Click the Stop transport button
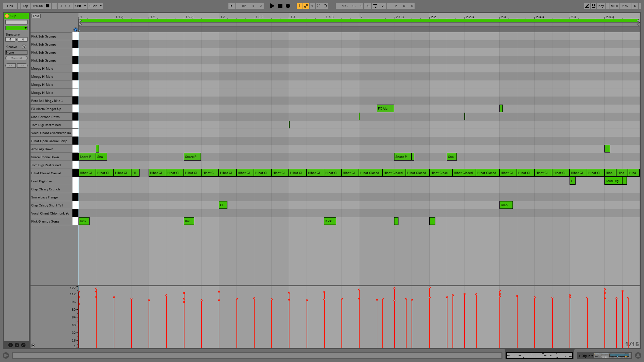 [x=280, y=6]
